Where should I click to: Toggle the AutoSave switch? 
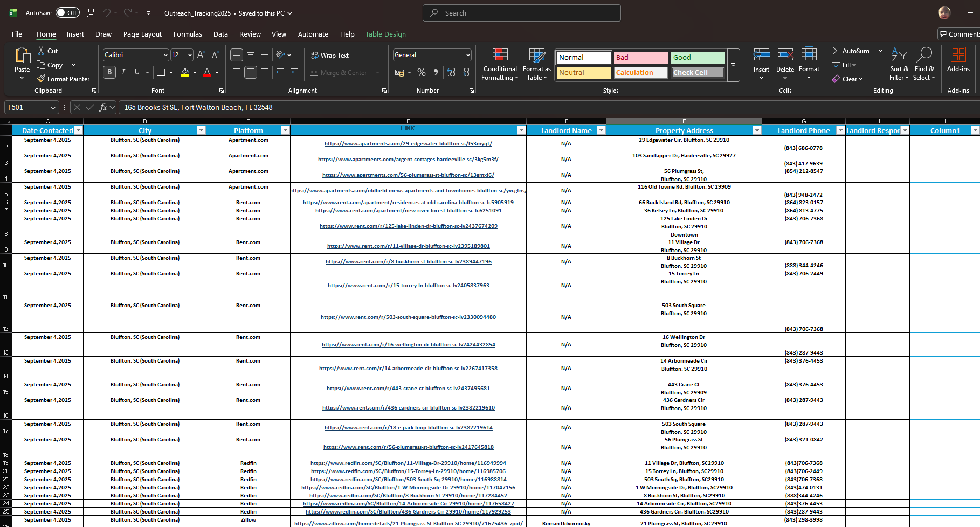[67, 13]
